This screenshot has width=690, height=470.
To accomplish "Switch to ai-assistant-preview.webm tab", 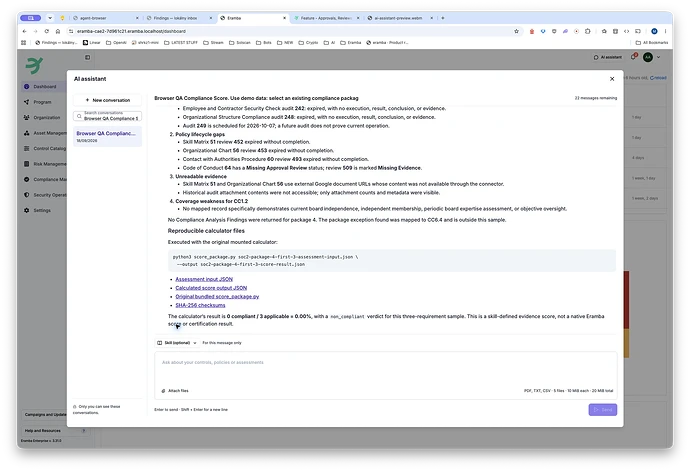I will coord(398,18).
